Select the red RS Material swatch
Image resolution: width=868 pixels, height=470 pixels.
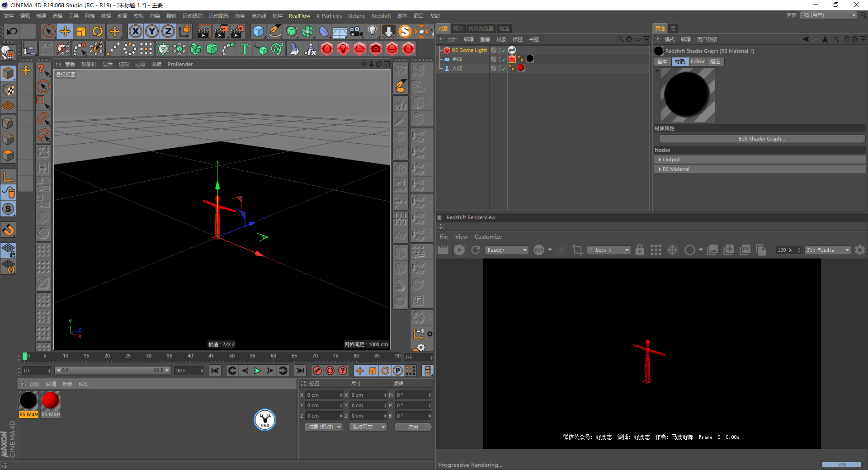(x=50, y=400)
